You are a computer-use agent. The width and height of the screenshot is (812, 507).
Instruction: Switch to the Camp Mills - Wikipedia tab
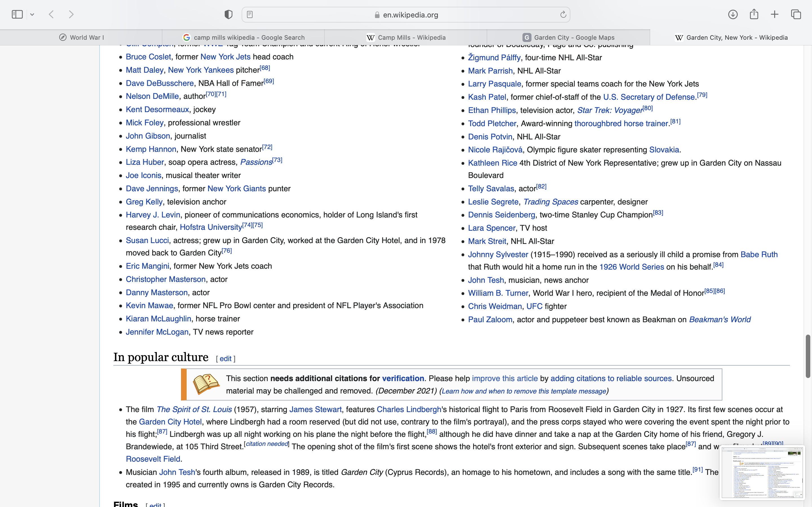pyautogui.click(x=406, y=37)
